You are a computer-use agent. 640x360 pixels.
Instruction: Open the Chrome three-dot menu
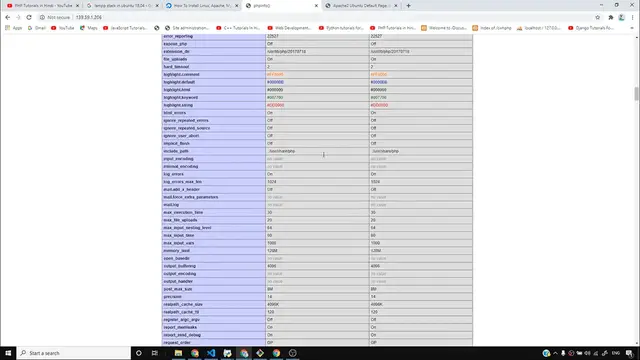632,18
